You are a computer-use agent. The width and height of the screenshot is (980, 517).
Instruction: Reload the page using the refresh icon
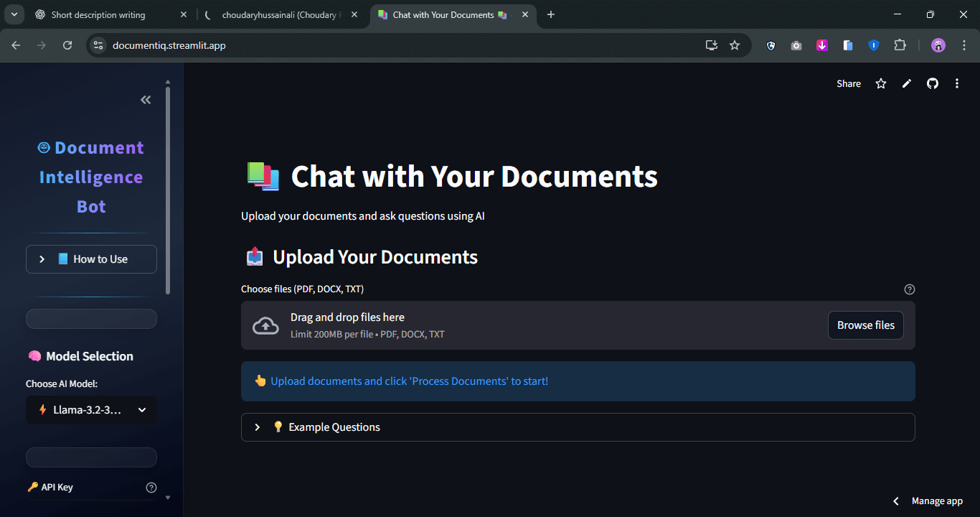pos(67,45)
